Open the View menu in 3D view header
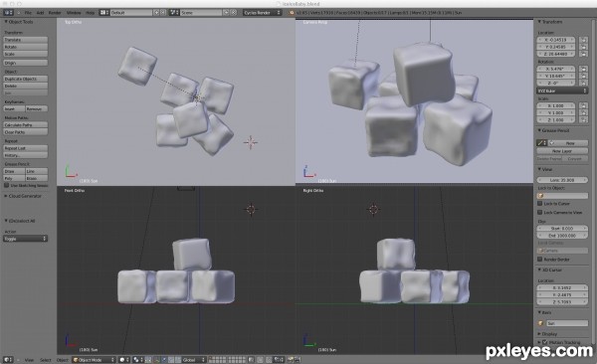This screenshot has width=597, height=364. pos(29,359)
